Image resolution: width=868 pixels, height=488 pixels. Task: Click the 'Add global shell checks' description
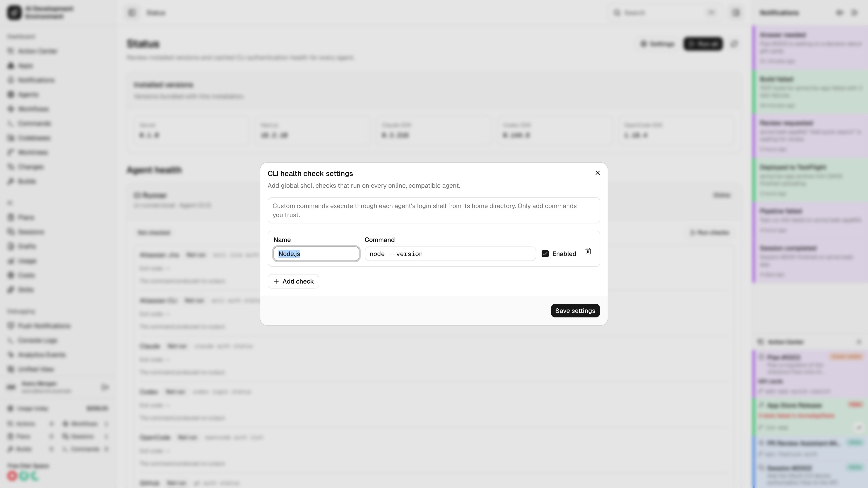click(363, 185)
